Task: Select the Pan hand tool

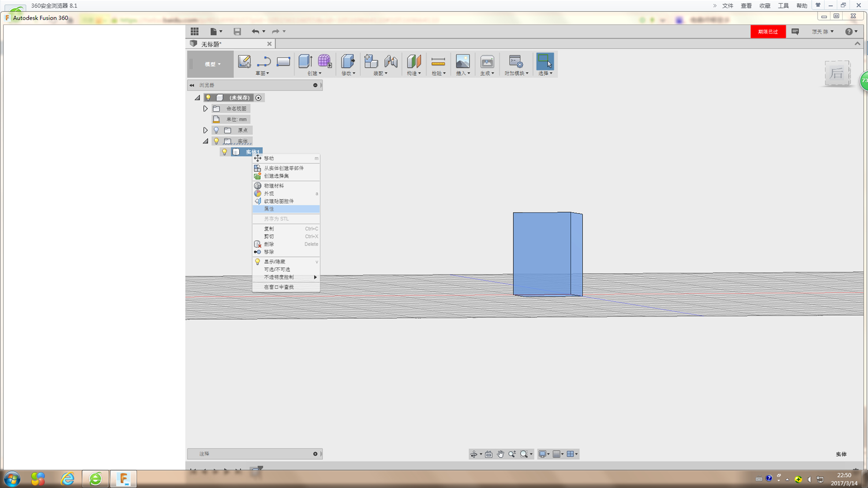Action: click(500, 454)
